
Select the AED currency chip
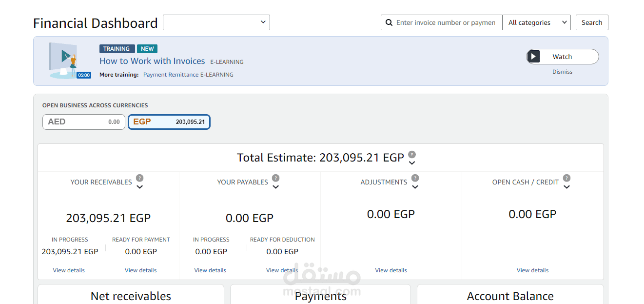pyautogui.click(x=83, y=122)
